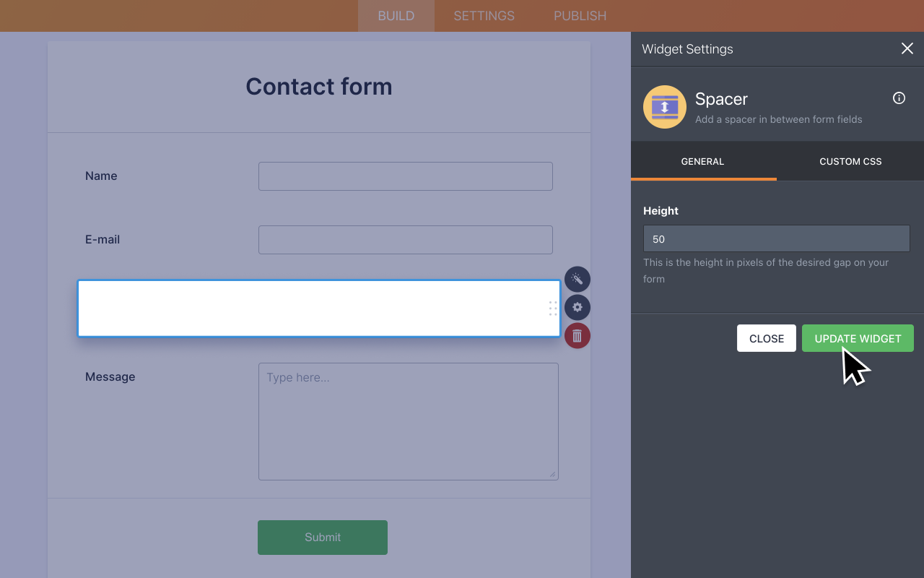Screen dimensions: 924x578
Task: Select the Contact form title
Action: [318, 86]
